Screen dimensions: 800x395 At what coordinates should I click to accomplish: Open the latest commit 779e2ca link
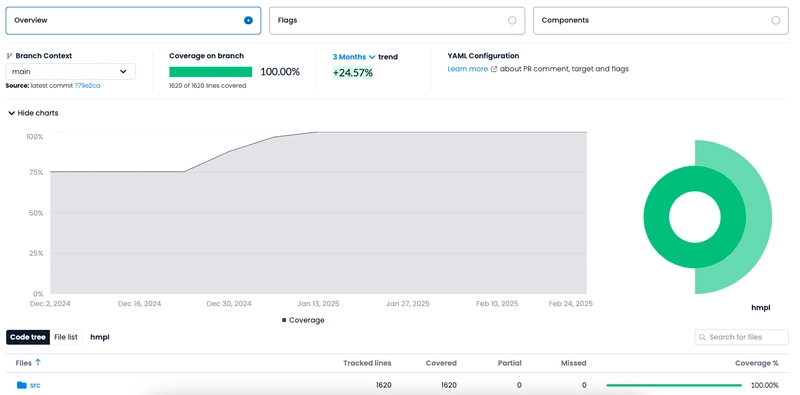[87, 86]
